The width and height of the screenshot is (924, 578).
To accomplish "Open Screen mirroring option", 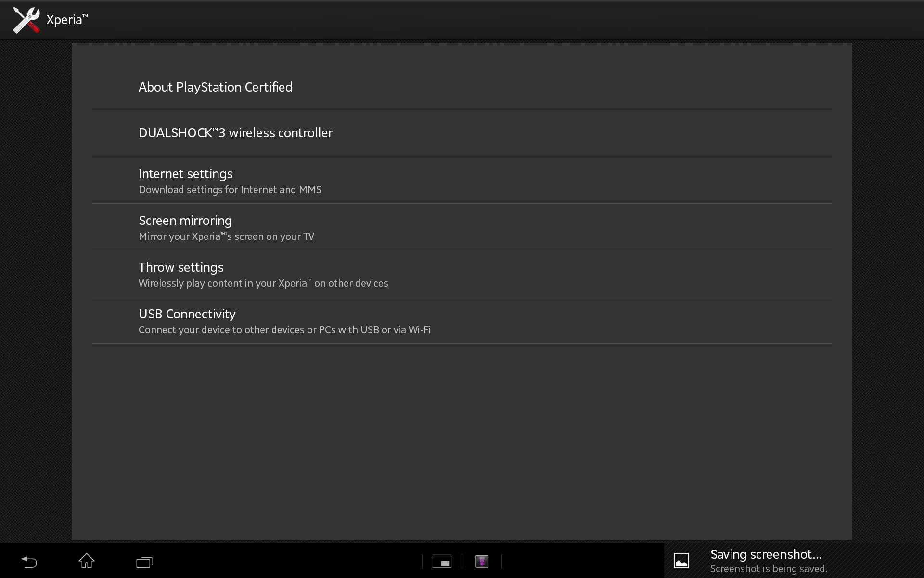I will coord(462,227).
